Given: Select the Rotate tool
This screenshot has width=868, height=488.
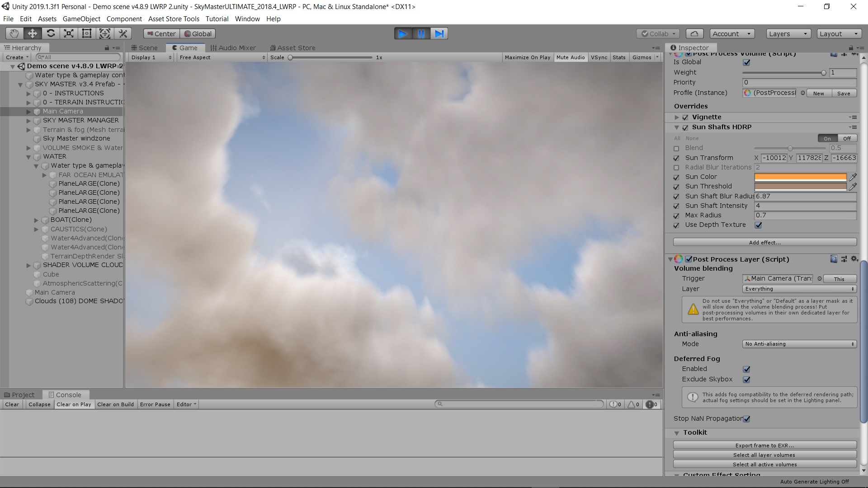Looking at the screenshot, I should pos(50,33).
